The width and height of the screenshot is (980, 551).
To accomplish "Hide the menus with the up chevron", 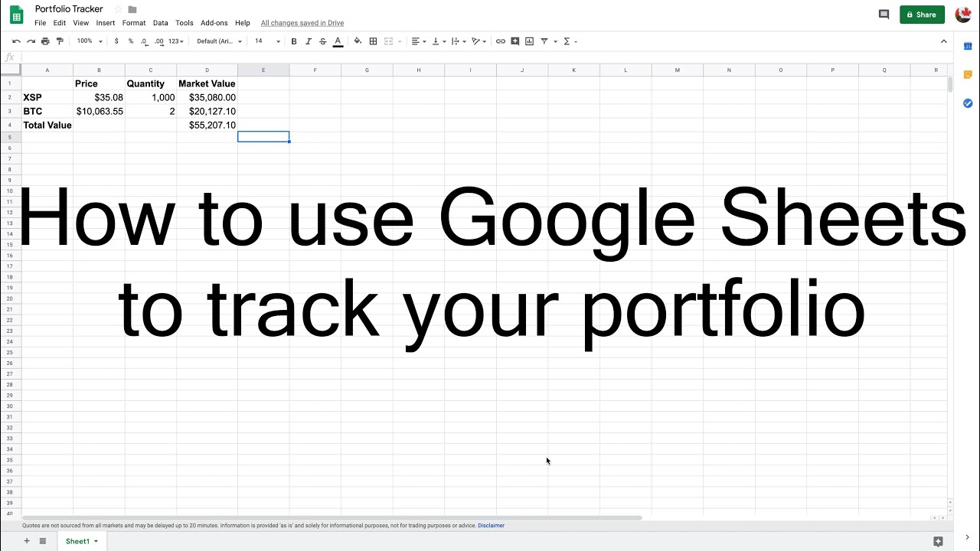I will click(x=943, y=41).
